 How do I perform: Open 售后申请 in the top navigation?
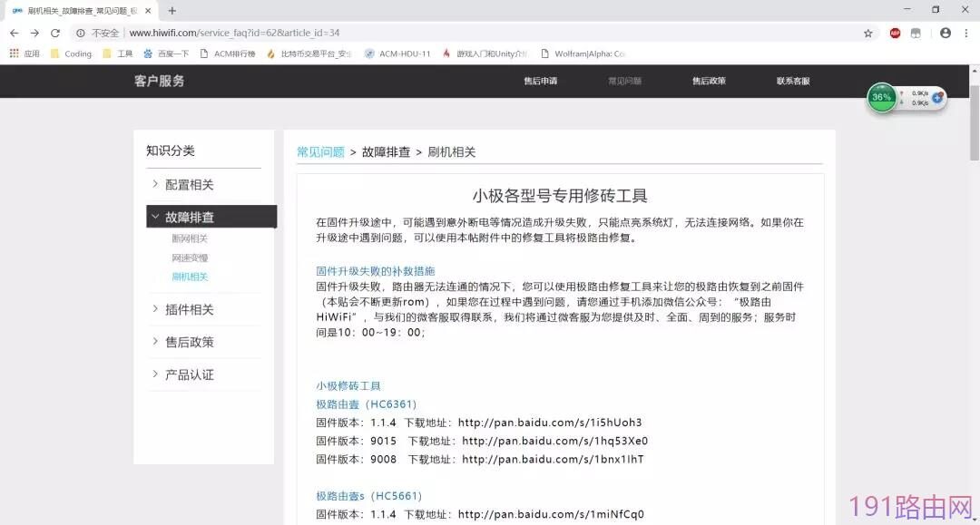tap(541, 82)
